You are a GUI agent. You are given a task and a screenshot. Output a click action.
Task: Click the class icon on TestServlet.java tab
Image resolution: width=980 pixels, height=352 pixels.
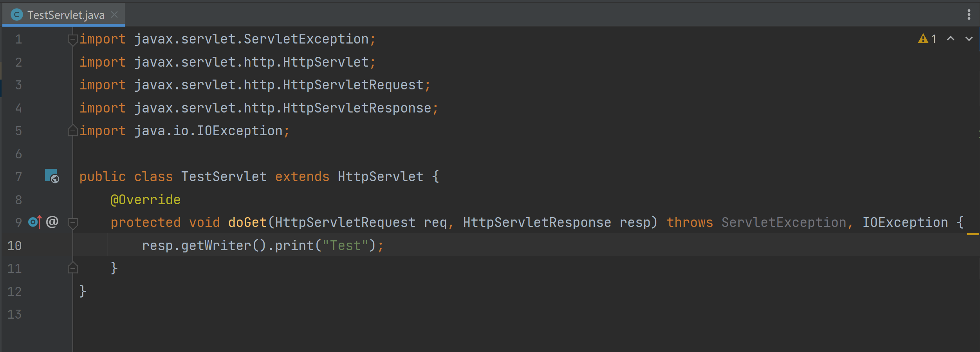(16, 15)
